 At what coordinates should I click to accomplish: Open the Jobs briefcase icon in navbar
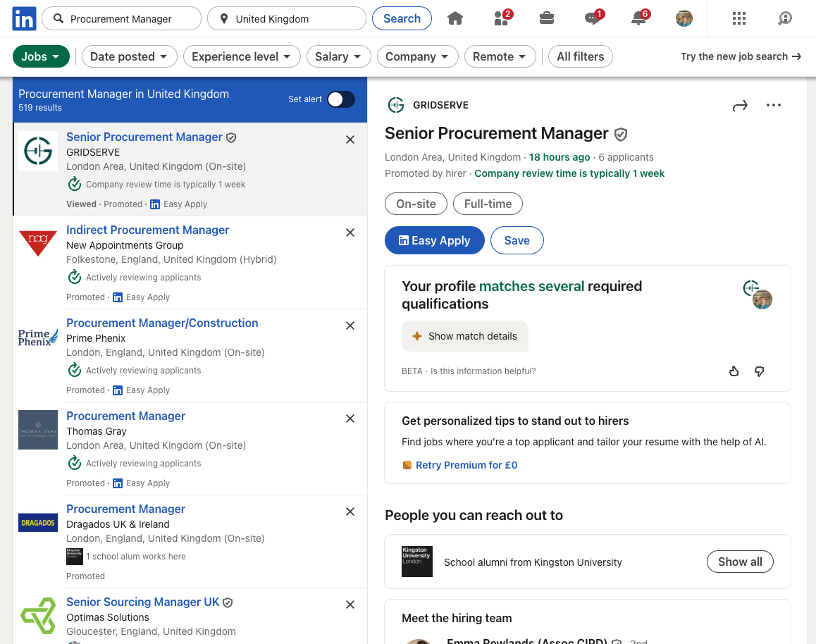546,19
